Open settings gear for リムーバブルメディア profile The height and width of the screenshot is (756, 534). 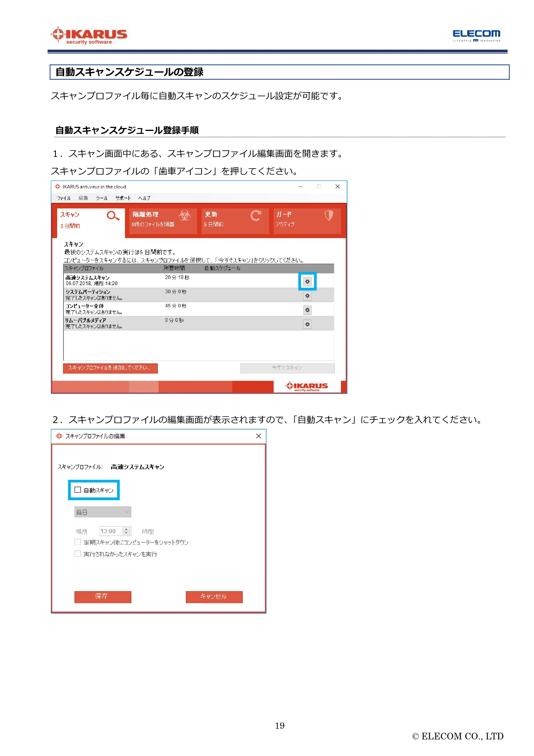tap(307, 324)
